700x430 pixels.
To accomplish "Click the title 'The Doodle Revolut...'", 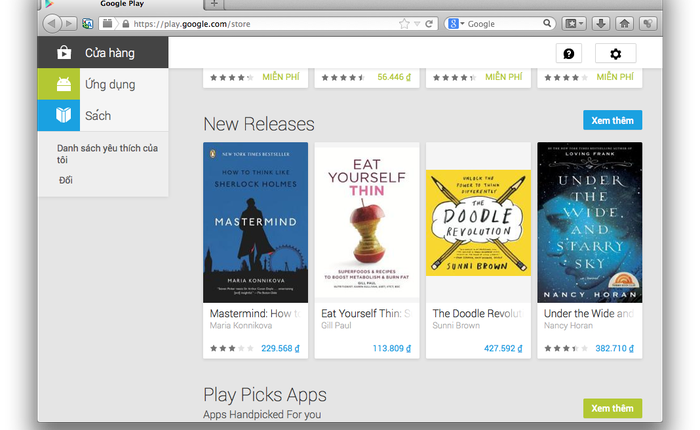I will click(x=478, y=313).
